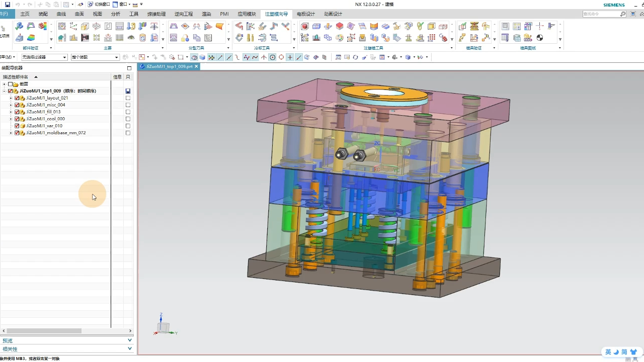Click the assembly navigator horizontal scrollbar
Image resolution: width=644 pixels, height=362 pixels.
point(43,331)
